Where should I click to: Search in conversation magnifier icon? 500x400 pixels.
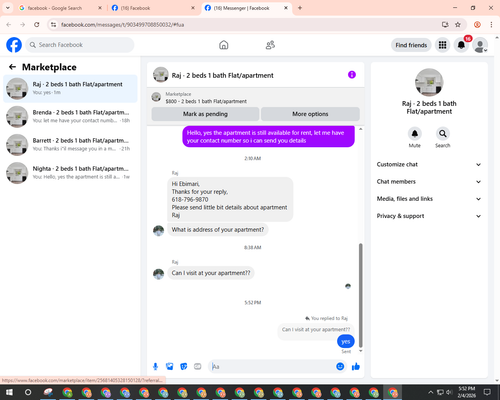coord(443,134)
